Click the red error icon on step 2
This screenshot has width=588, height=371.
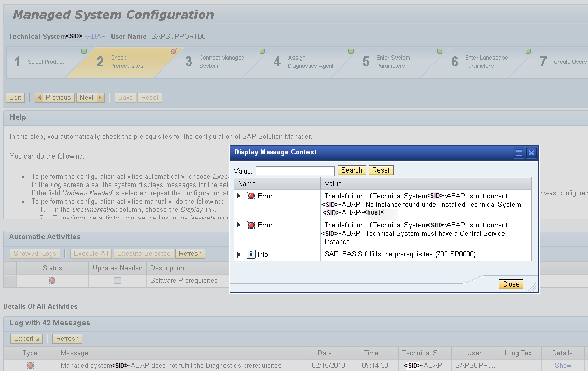(x=173, y=51)
